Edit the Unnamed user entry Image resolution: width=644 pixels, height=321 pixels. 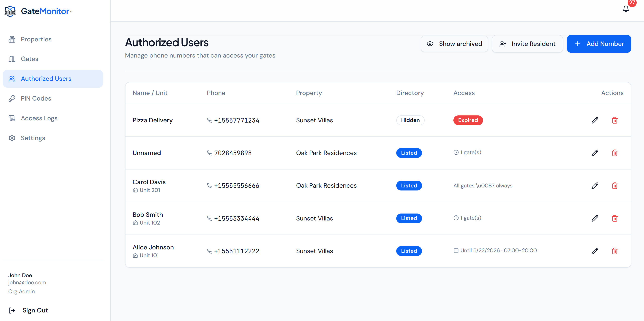[x=595, y=153]
